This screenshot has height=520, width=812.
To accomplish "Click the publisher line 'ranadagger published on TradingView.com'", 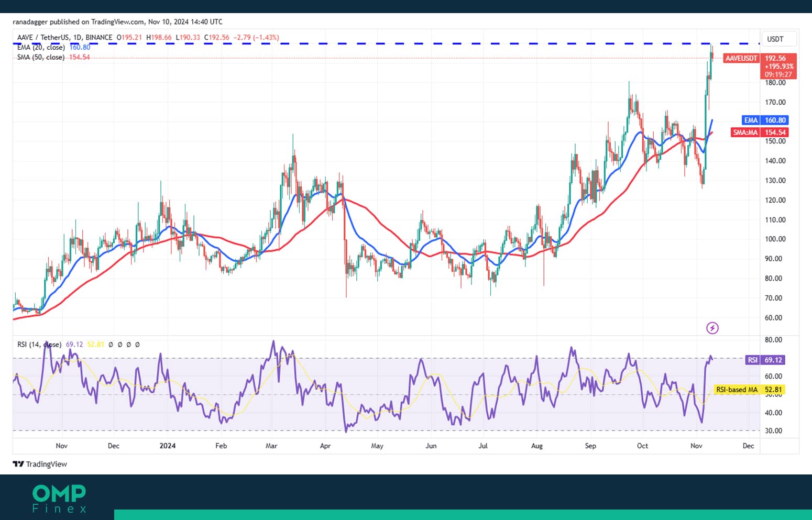I will pos(78,22).
